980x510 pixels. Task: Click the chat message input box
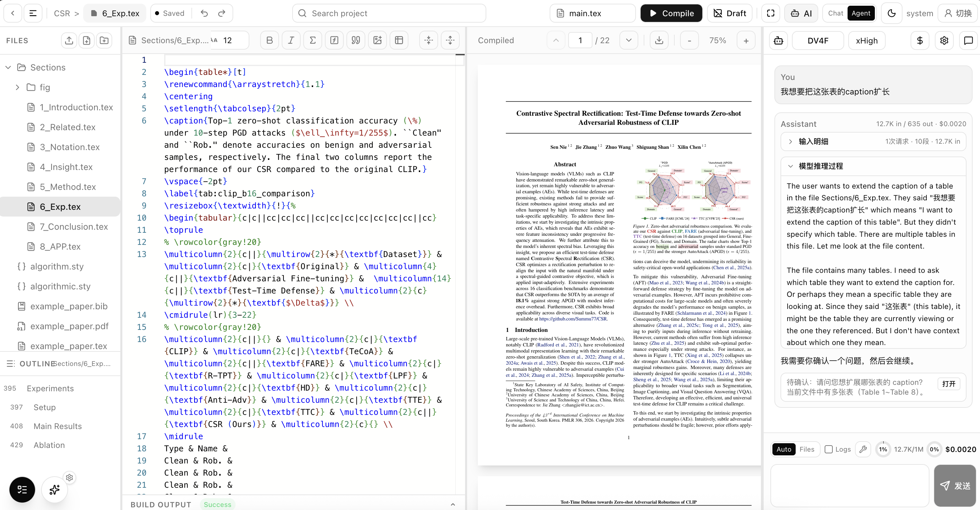[x=850, y=486]
